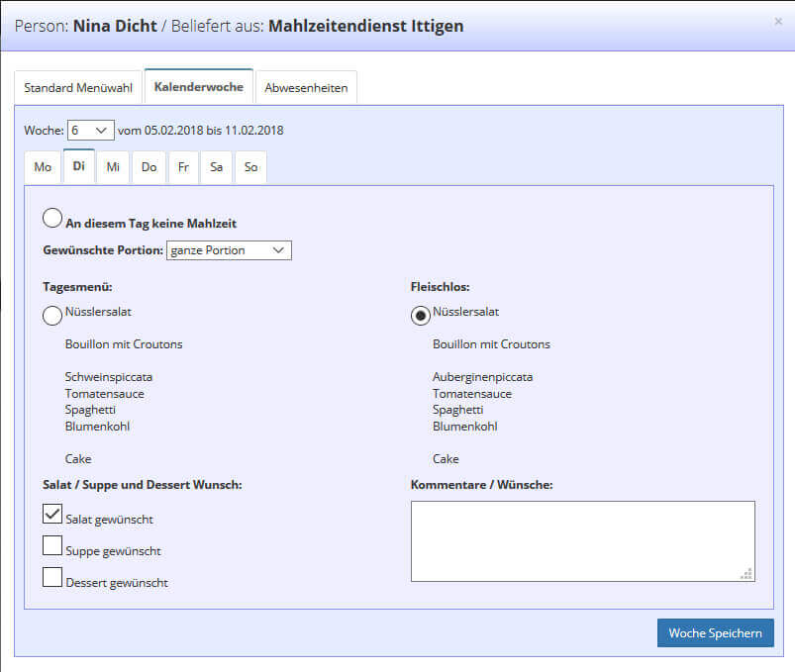The width and height of the screenshot is (795, 672).
Task: Open the Abwesenheiten tab
Action: (306, 87)
